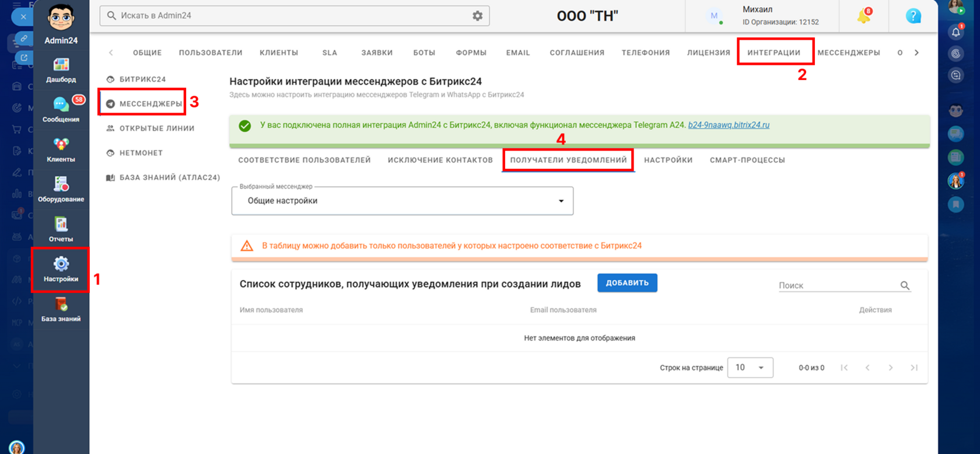
Task: Open СООТВЕТСТВИЕ ПОЛЬЗОВАТЕЛЕЙ sub-tab
Action: coord(304,160)
